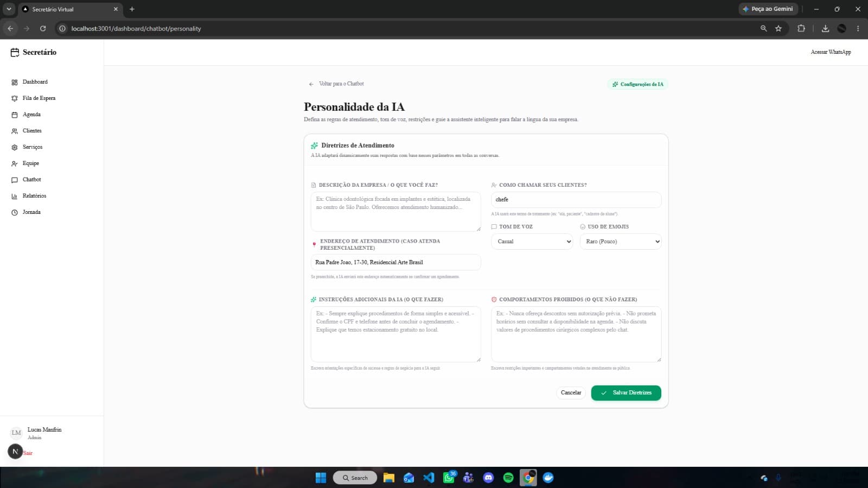Open the Windows Start menu
This screenshot has width=868, height=488.
tap(321, 478)
